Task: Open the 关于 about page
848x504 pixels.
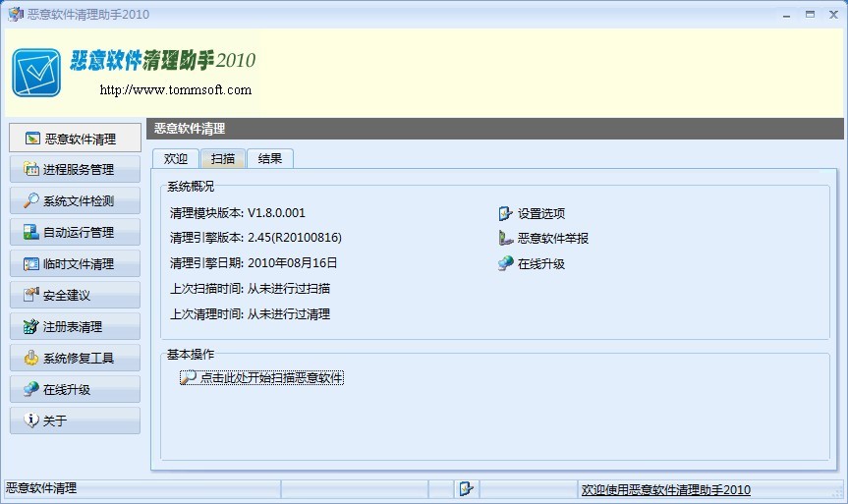Action: coord(75,421)
